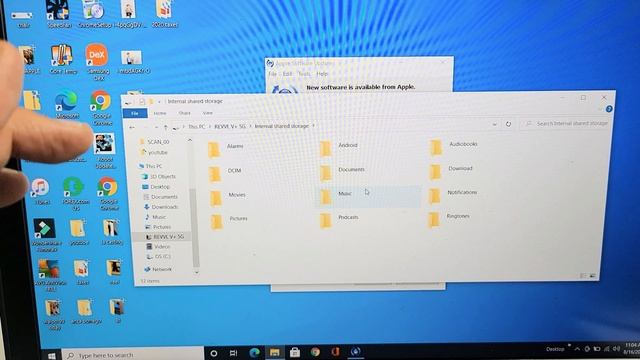The width and height of the screenshot is (640, 360).
Task: Go up one level with the up arrow
Action: click(x=165, y=127)
